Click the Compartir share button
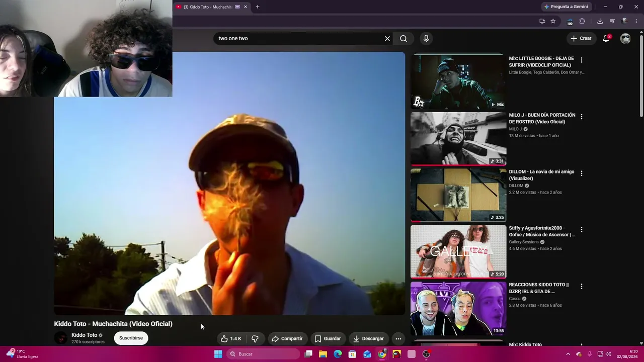This screenshot has width=644, height=362. tap(287, 338)
